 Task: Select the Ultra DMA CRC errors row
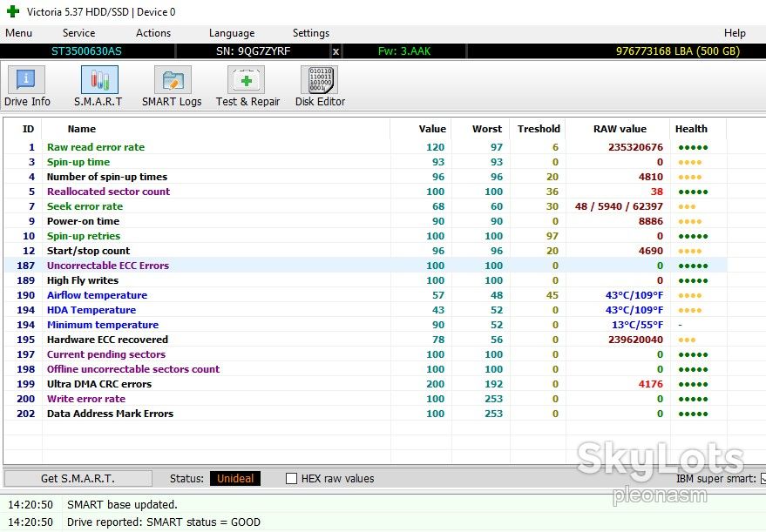pos(365,384)
